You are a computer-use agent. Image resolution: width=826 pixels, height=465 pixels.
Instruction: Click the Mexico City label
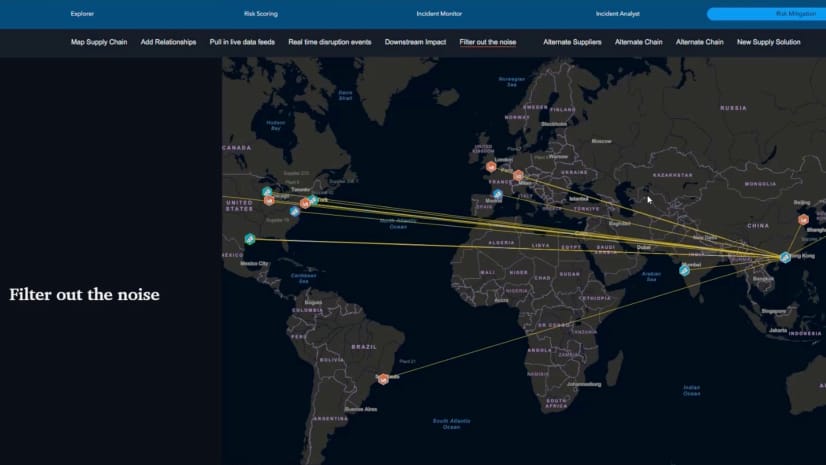click(x=254, y=263)
